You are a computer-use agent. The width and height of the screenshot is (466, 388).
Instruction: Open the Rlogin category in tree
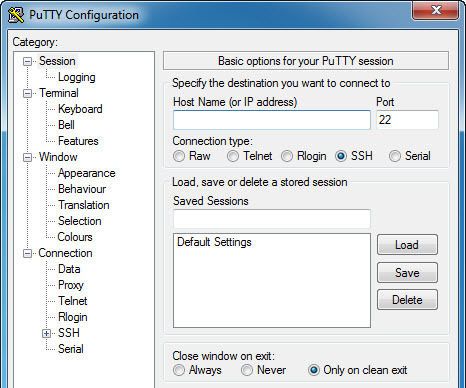[x=73, y=317]
